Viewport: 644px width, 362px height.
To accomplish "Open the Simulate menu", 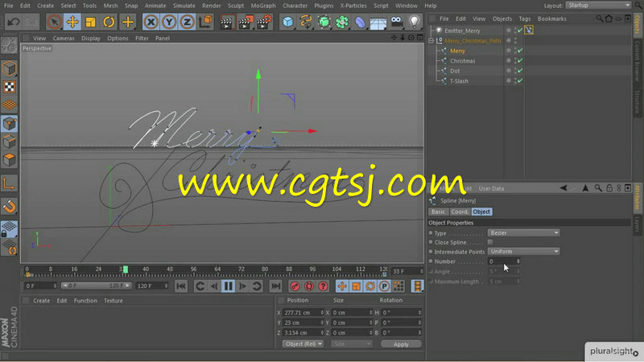I will [x=184, y=6].
